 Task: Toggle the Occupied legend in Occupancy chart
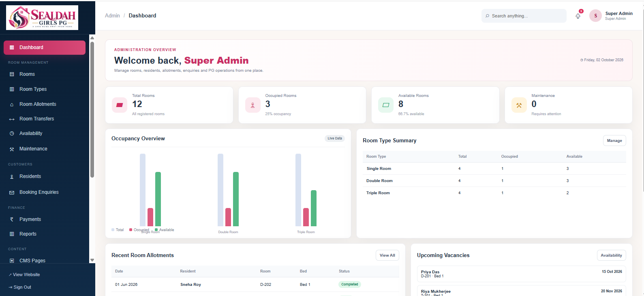(x=139, y=230)
